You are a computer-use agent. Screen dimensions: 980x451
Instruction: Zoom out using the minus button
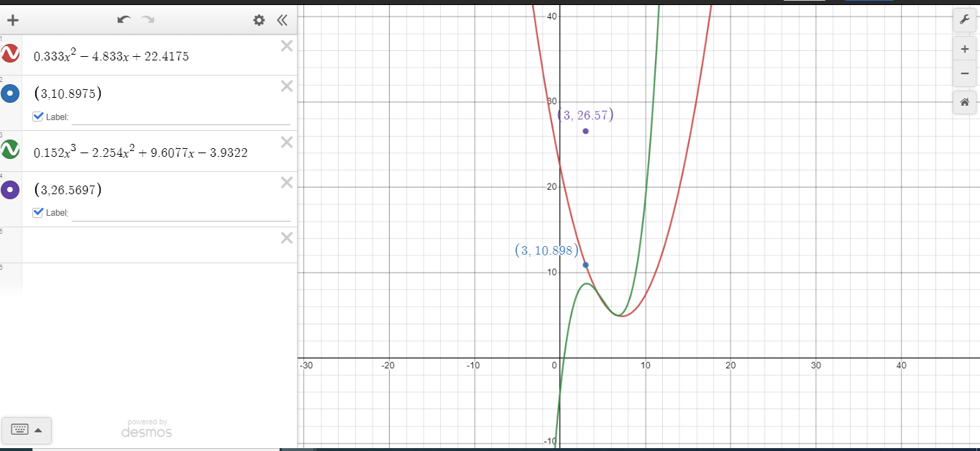click(x=964, y=73)
